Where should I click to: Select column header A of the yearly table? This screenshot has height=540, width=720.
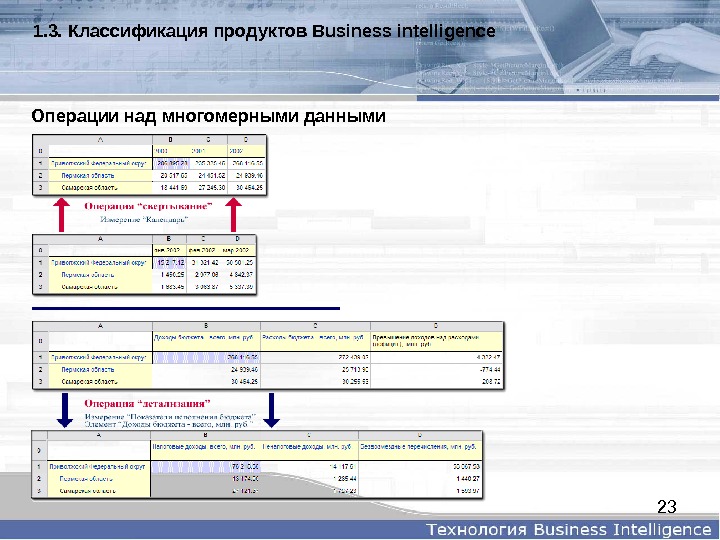[101, 140]
